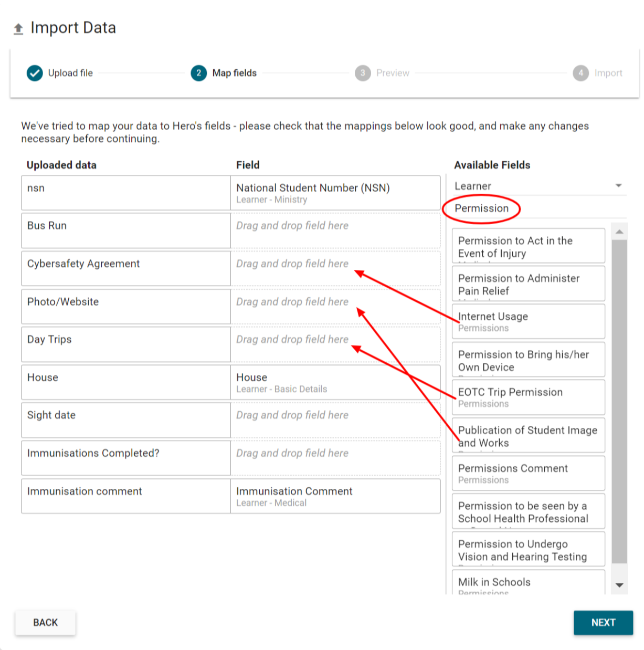This screenshot has height=650, width=644.
Task: Select Publication of Student Image and Works
Action: click(528, 435)
